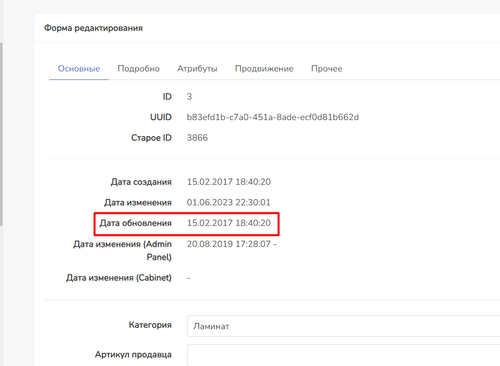Click the Admin Panel date 20.08.2019 17:28:07

tap(229, 244)
